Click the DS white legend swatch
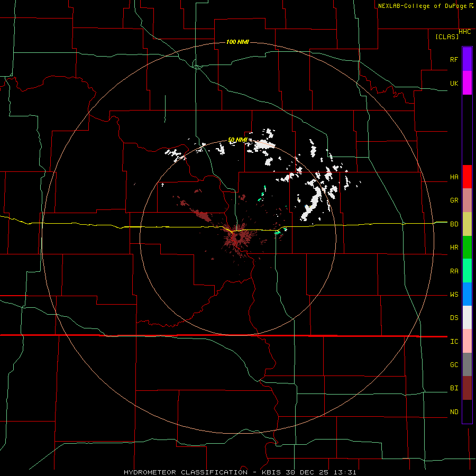Viewport: 476px width, 476px height. point(467,317)
